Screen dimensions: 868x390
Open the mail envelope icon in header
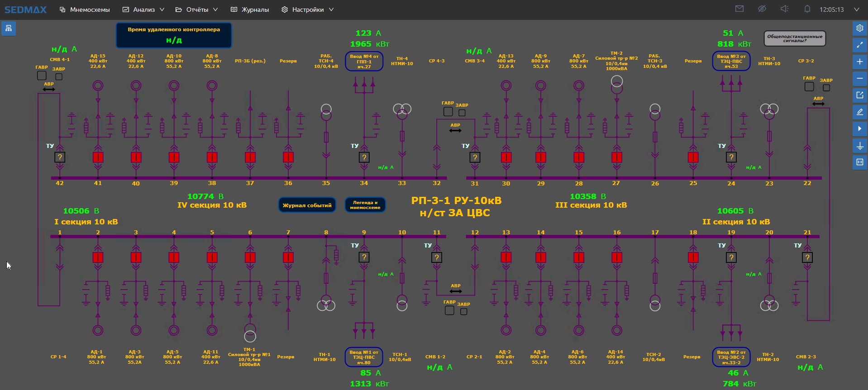point(739,9)
